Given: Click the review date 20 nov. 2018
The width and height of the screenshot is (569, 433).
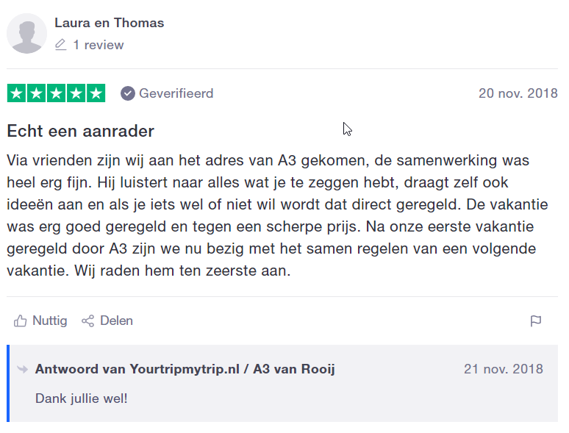Looking at the screenshot, I should pos(518,93).
